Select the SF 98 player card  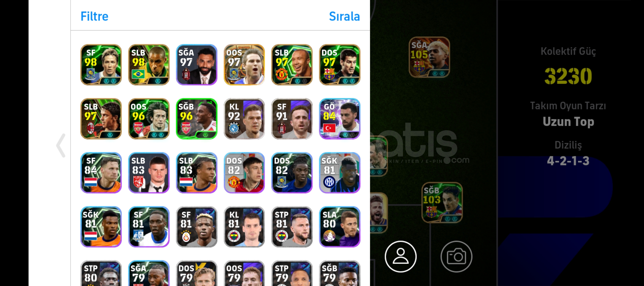click(101, 65)
